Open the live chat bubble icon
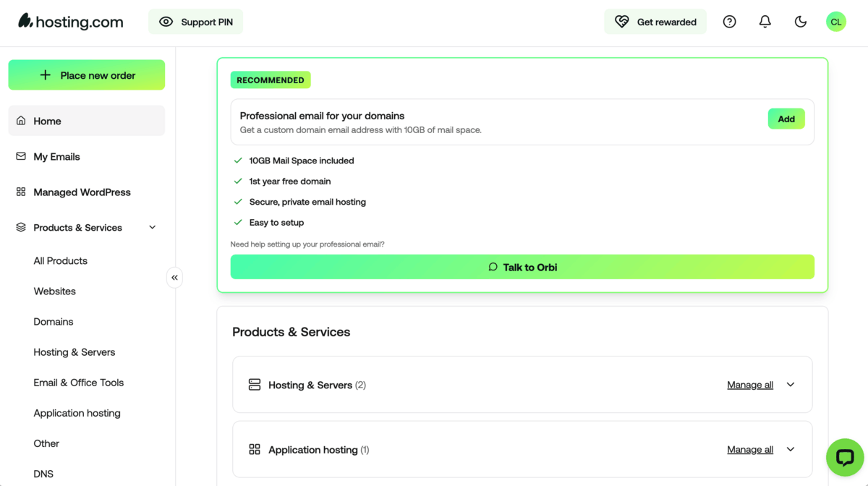This screenshot has width=868, height=486. (x=845, y=457)
